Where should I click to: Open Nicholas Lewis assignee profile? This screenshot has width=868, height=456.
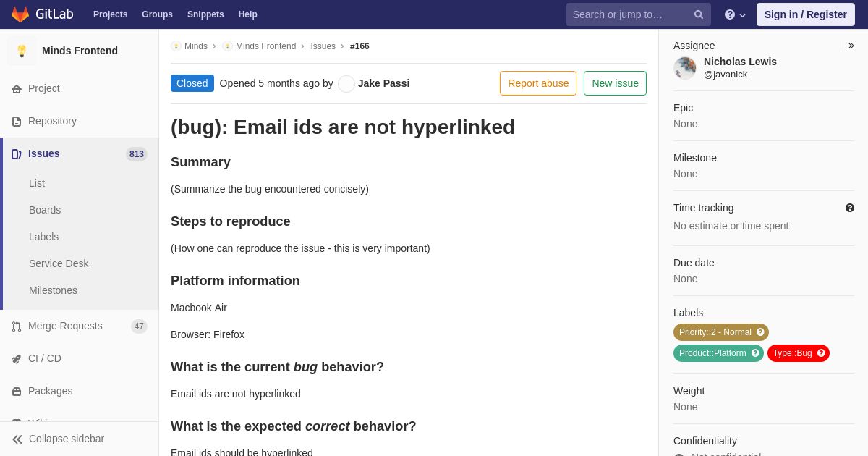pos(740,62)
